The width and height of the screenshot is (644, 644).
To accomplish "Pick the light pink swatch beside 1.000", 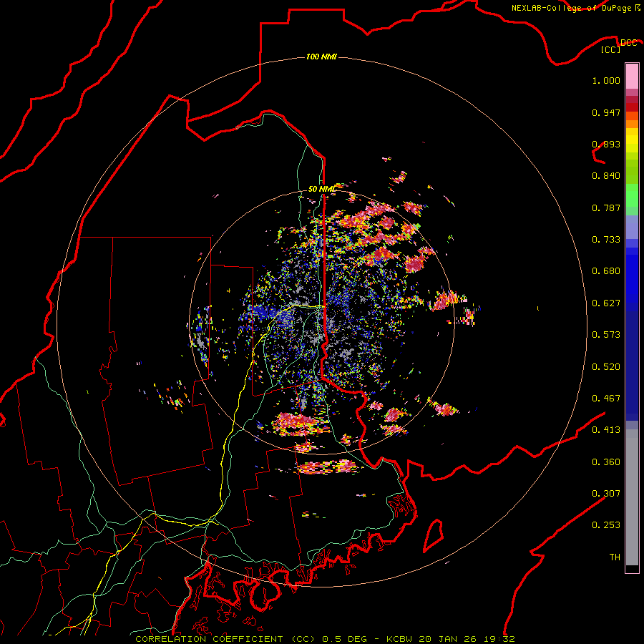I will click(x=632, y=77).
